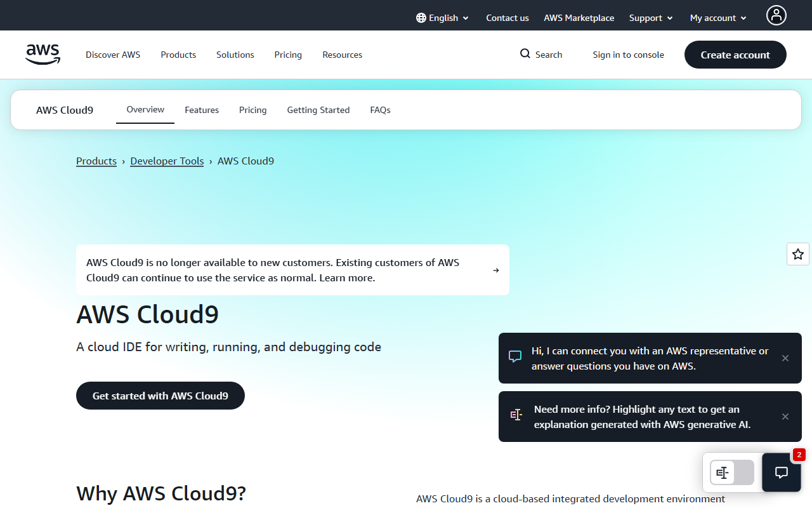Click the red notification badge '2'
The image size is (812, 508).
[x=799, y=455]
